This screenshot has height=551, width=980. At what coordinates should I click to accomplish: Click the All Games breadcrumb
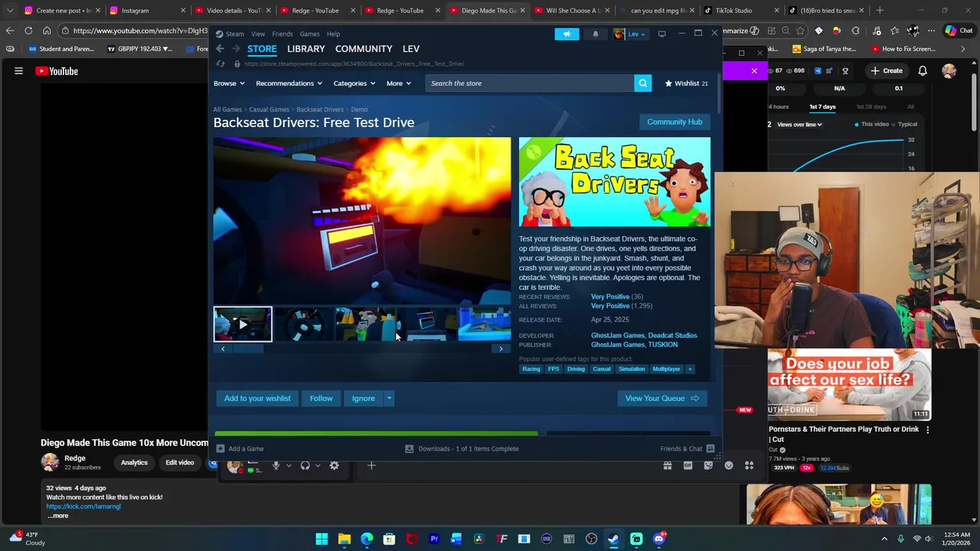(x=227, y=109)
